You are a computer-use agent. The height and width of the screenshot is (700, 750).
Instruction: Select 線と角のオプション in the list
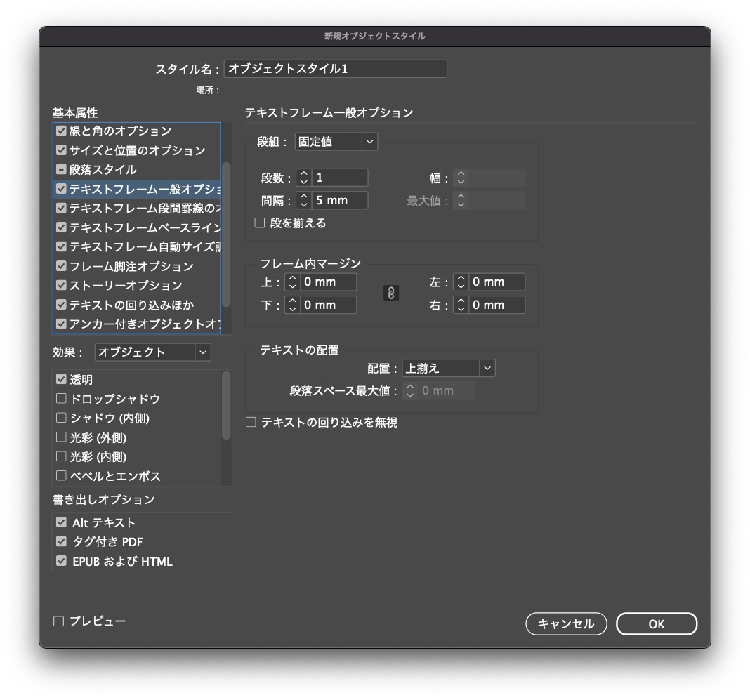coord(120,131)
